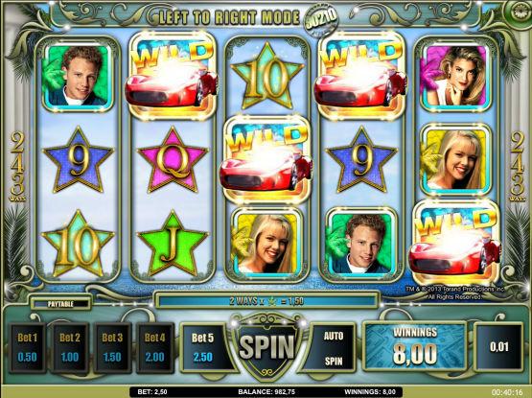This screenshot has width=532, height=398.
Task: Click the Winnings 8,00 panel
Action: point(415,346)
